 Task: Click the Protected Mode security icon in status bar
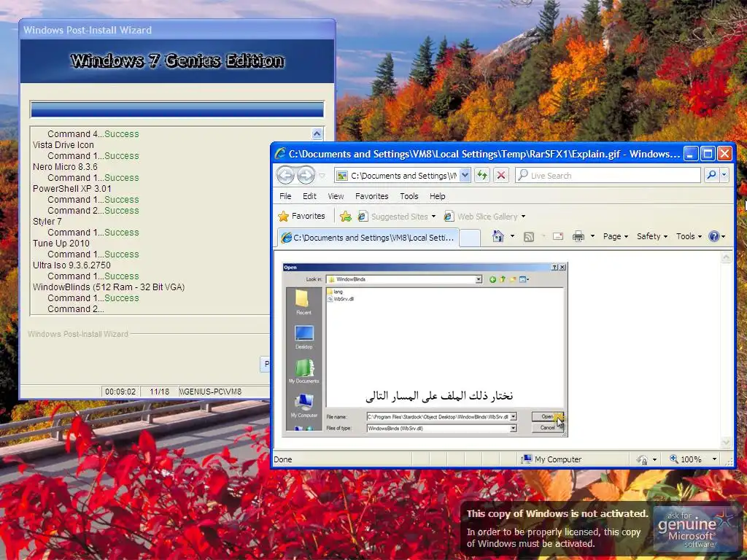pyautogui.click(x=642, y=459)
